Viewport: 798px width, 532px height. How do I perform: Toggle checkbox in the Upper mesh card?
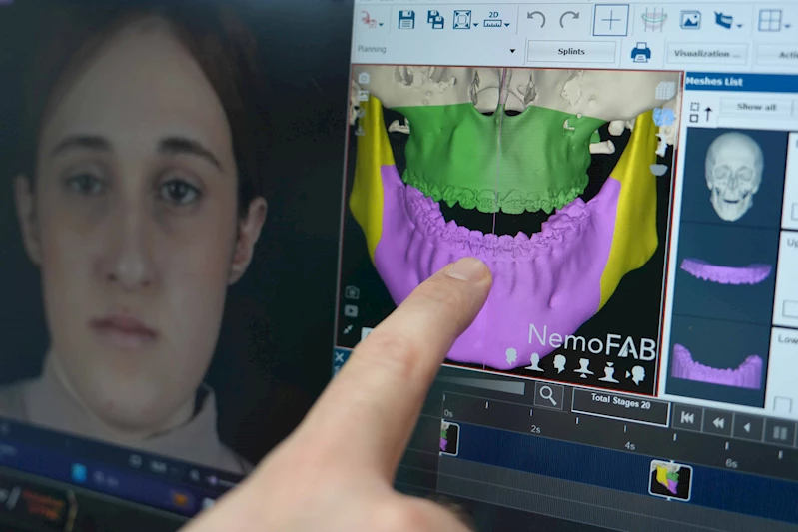point(791,307)
